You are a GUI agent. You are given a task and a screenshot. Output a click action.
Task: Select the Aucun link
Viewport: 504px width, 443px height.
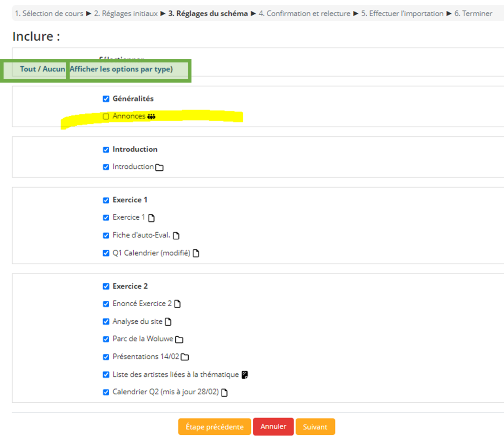click(x=54, y=69)
